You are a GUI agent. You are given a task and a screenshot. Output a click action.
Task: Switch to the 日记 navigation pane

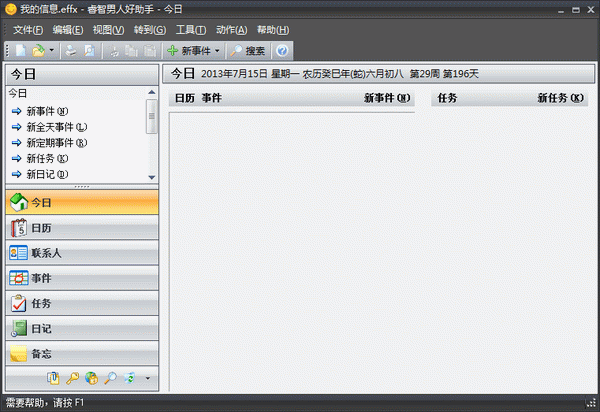click(x=82, y=329)
